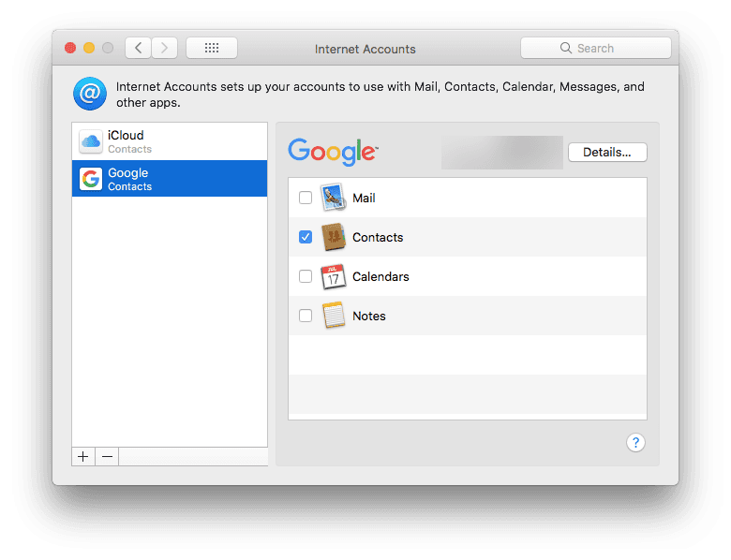The height and width of the screenshot is (560, 731).
Task: Click the 'Calendars' label text
Action: (380, 277)
